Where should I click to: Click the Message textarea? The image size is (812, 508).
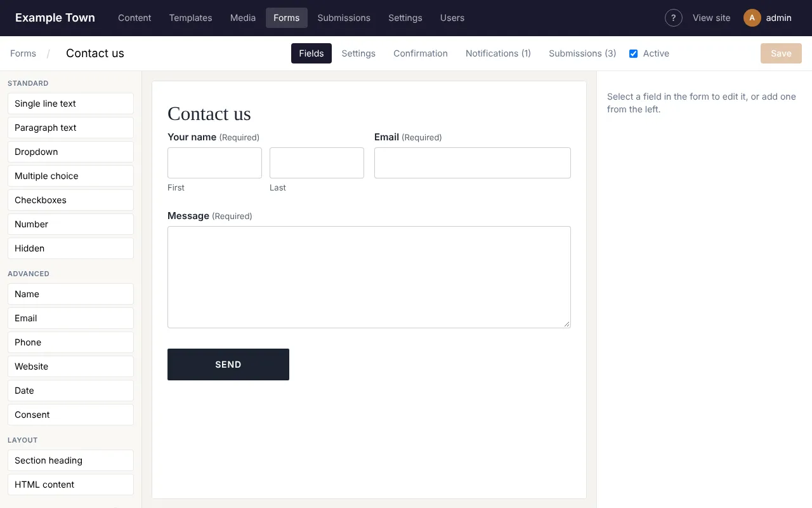point(369,277)
